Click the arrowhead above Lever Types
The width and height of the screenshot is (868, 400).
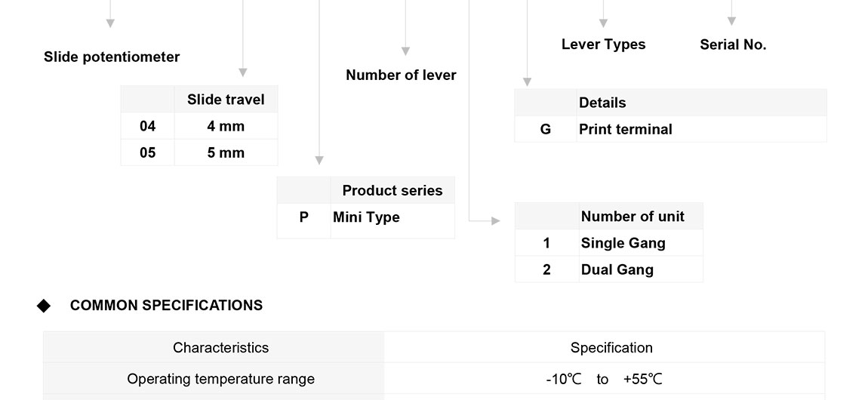pyautogui.click(x=603, y=23)
